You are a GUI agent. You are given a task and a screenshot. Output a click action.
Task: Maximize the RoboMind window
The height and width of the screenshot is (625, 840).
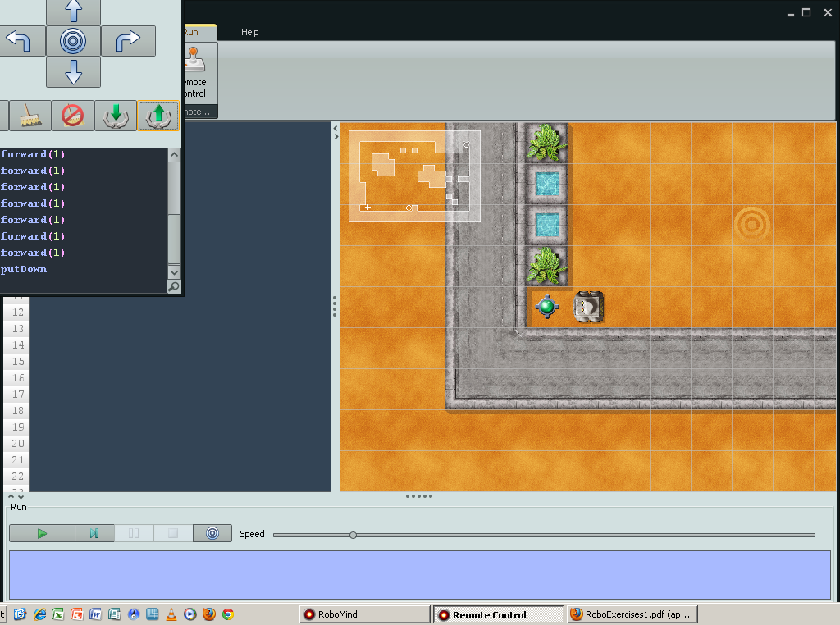point(806,12)
